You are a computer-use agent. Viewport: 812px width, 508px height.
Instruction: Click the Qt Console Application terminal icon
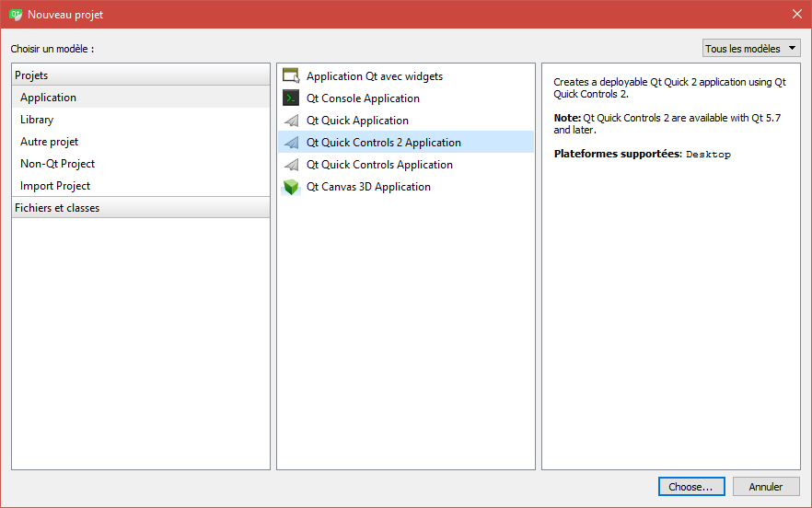291,98
